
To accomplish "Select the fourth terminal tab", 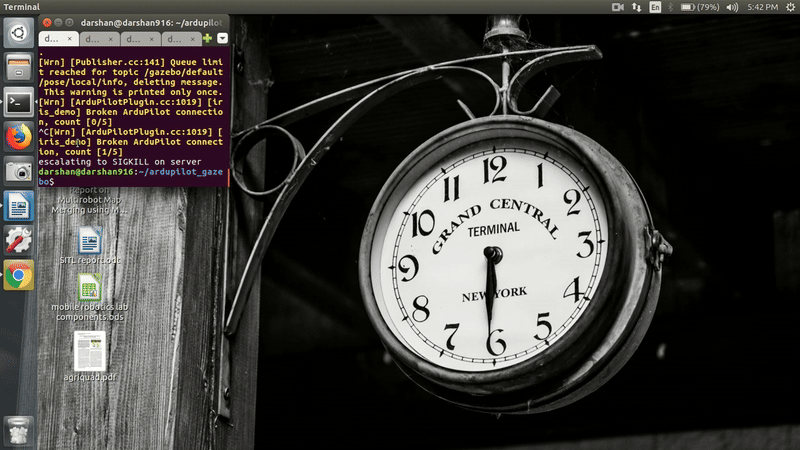I will click(x=174, y=38).
